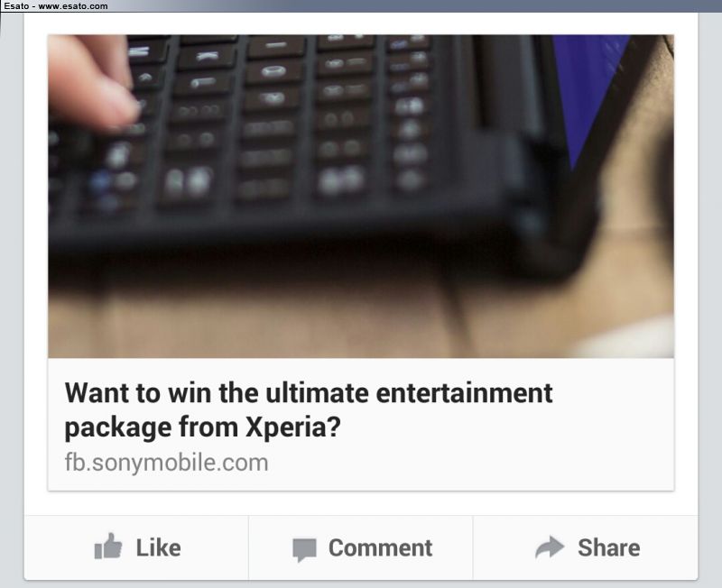Click the wooden table area of the photo

click(276, 317)
